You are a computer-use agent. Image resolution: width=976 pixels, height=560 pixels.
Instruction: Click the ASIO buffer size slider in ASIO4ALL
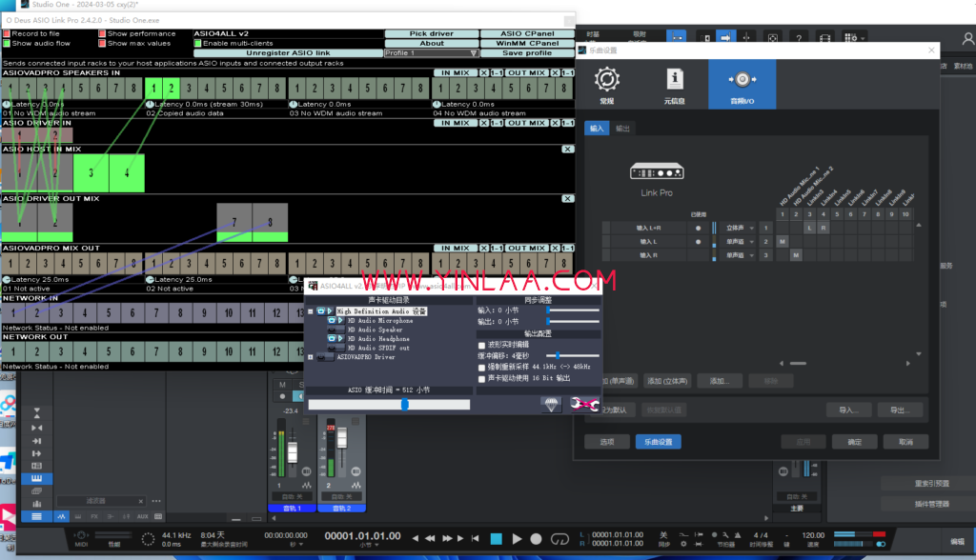tap(405, 404)
